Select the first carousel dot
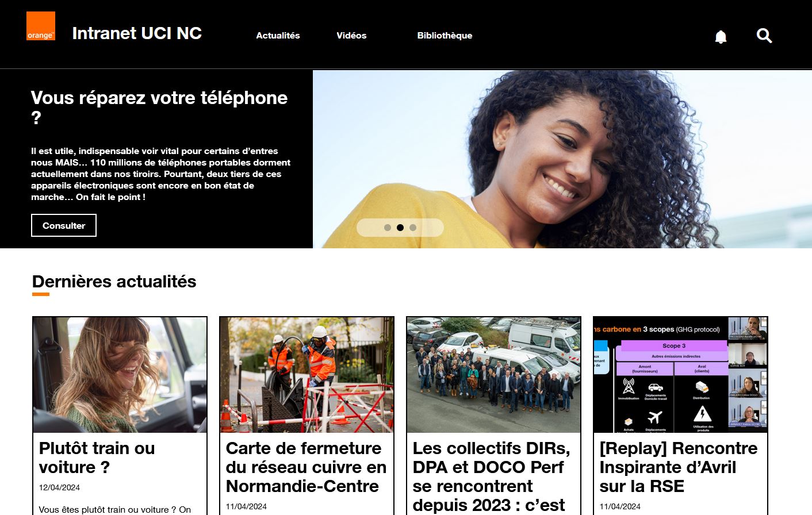812x515 pixels. pyautogui.click(x=388, y=228)
